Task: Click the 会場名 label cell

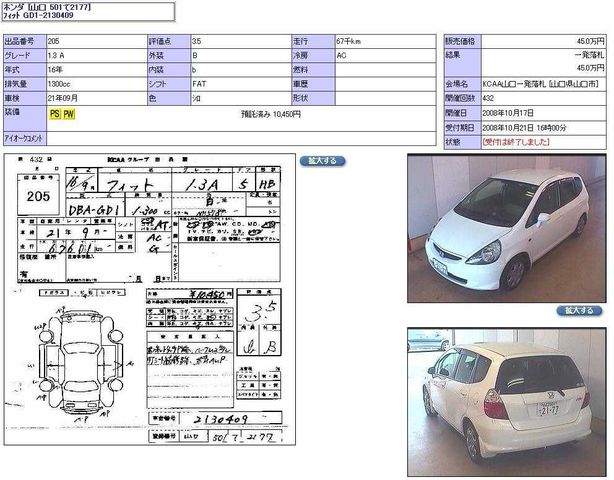Action: pyautogui.click(x=463, y=84)
